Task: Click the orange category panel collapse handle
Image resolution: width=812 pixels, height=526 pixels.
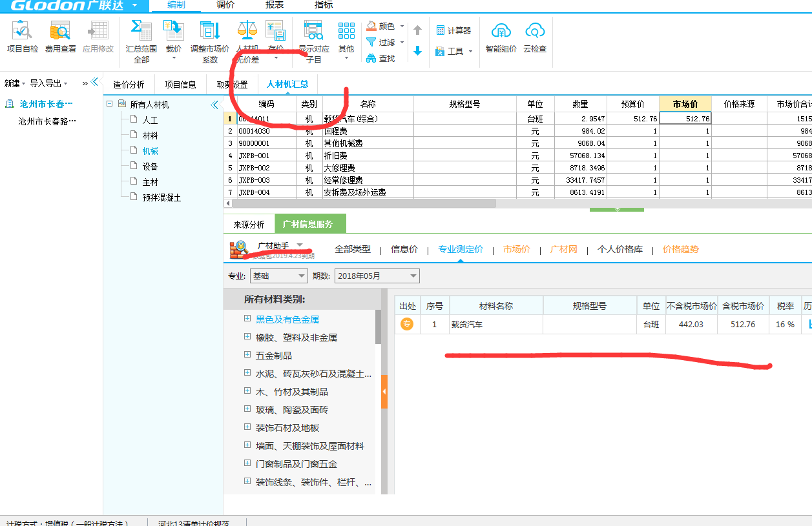Action: click(384, 392)
